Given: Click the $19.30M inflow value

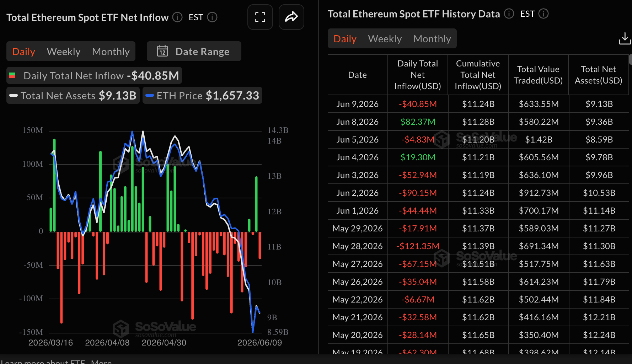Looking at the screenshot, I should 418,157.
